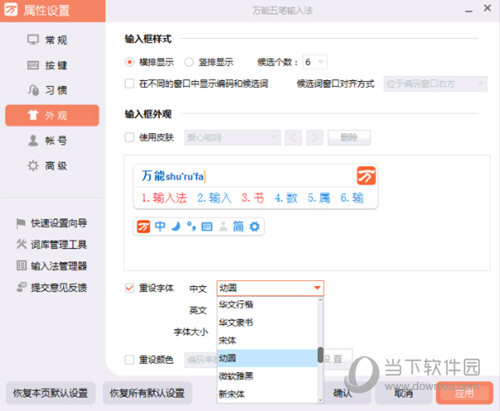Image resolution: width=500 pixels, height=411 pixels.
Task: Click the shirt icon beside 外观
Action: (33, 115)
